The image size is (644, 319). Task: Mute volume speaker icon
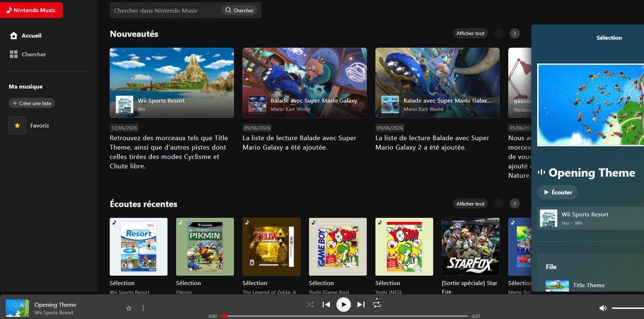point(603,308)
